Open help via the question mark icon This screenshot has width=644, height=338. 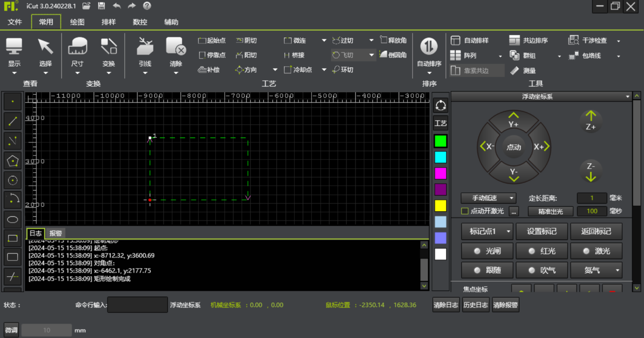click(147, 6)
